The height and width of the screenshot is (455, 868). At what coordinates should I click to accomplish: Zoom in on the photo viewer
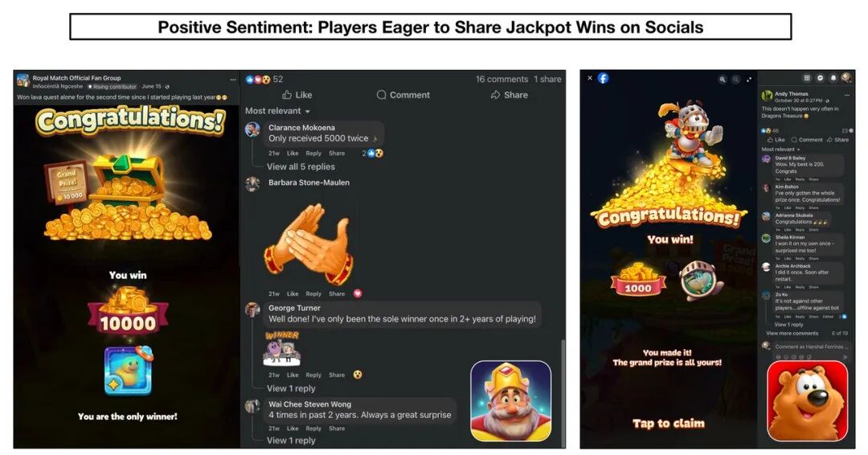723,79
